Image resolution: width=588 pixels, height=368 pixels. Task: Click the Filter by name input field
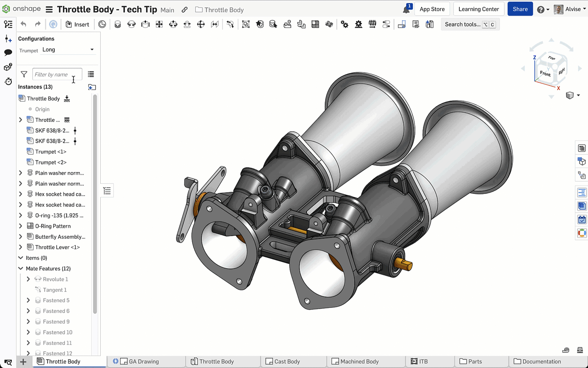(57, 74)
